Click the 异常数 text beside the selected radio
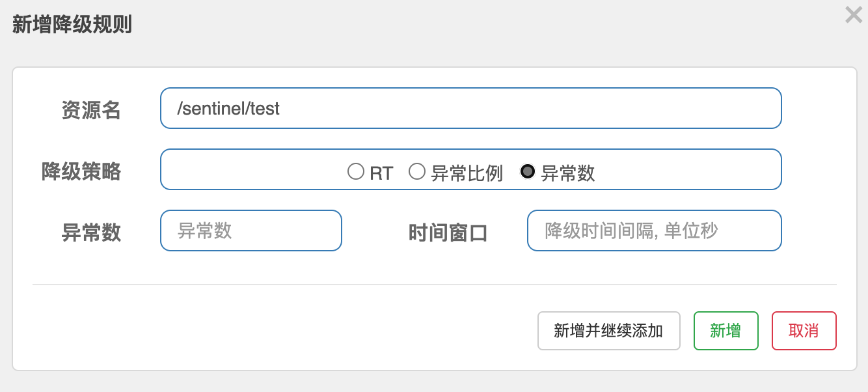This screenshot has width=868, height=392. (x=568, y=173)
